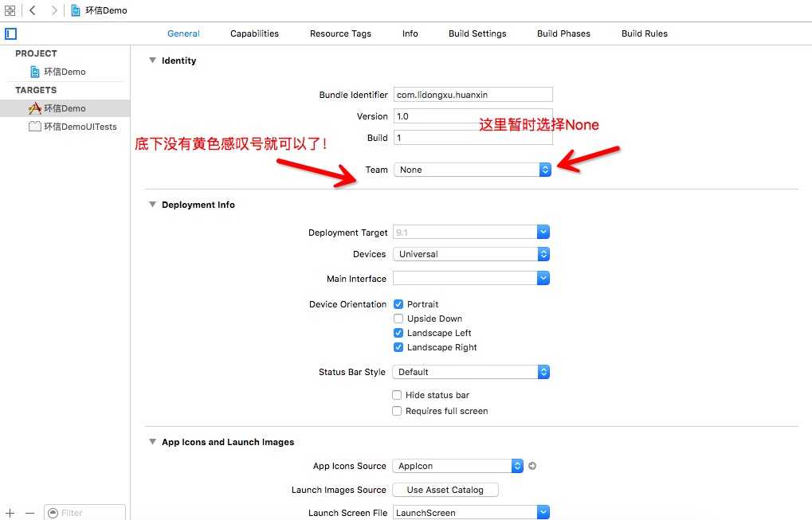Collapse App Icons and Launch Images section
Image resolution: width=812 pixels, height=520 pixels.
pos(152,442)
